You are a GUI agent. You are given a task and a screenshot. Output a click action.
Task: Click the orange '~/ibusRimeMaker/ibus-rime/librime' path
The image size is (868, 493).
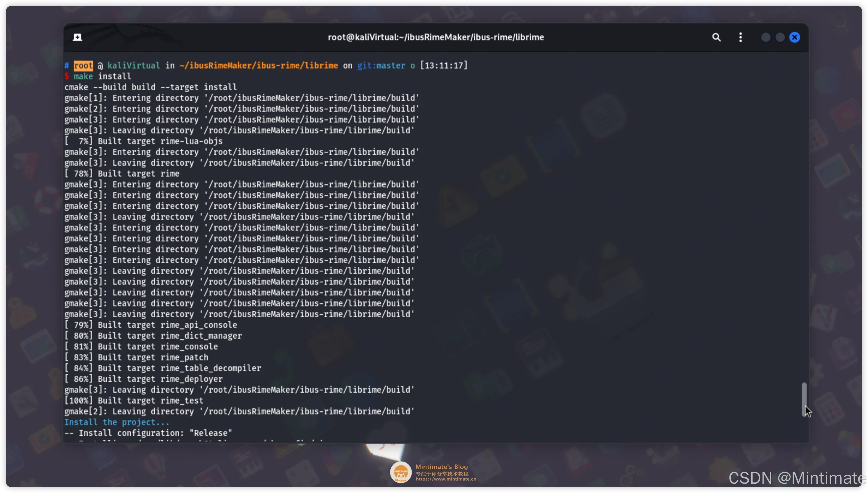coord(259,65)
